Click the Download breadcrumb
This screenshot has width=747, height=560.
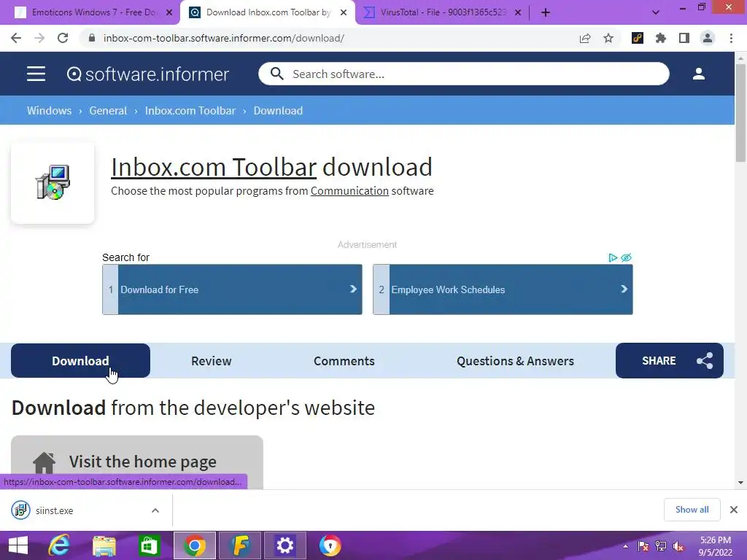[278, 111]
